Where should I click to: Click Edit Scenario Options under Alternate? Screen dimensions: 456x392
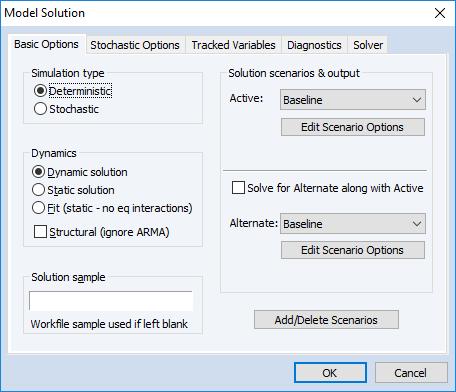click(x=353, y=250)
